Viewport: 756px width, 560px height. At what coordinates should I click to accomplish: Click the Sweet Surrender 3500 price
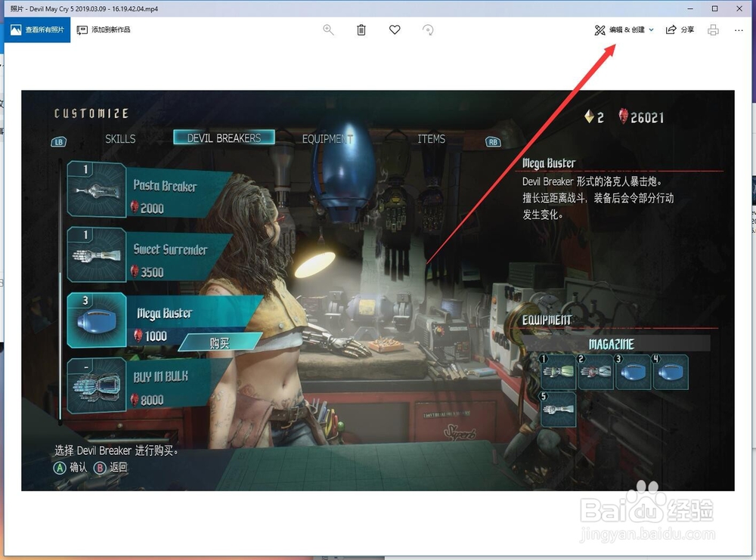pyautogui.click(x=147, y=272)
